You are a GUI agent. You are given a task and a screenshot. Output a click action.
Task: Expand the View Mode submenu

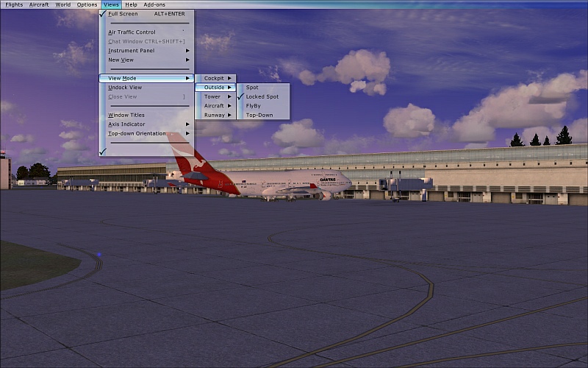(146, 78)
